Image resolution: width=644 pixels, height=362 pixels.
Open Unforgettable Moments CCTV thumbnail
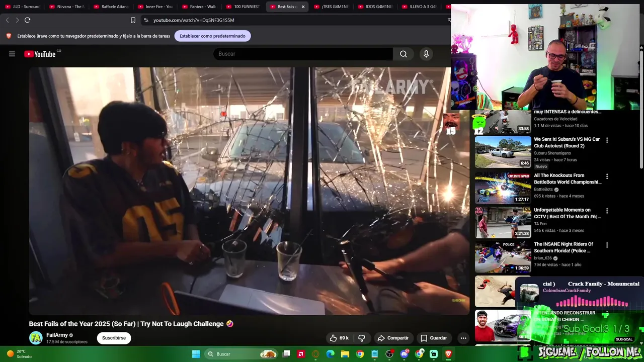pyautogui.click(x=503, y=222)
